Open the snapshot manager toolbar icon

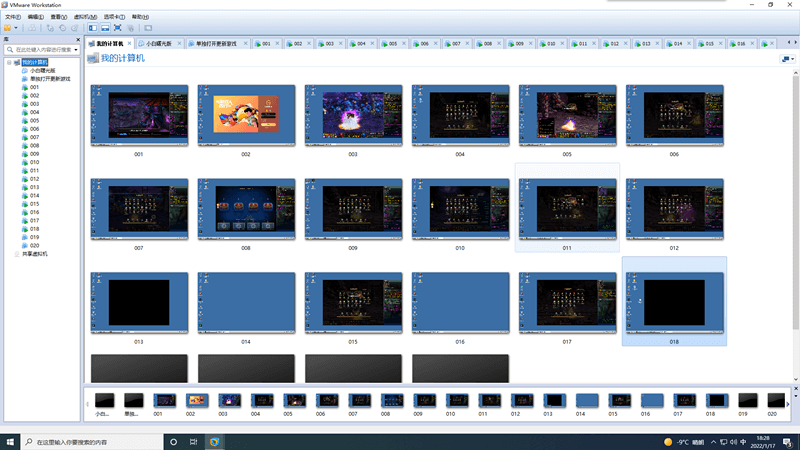74,28
